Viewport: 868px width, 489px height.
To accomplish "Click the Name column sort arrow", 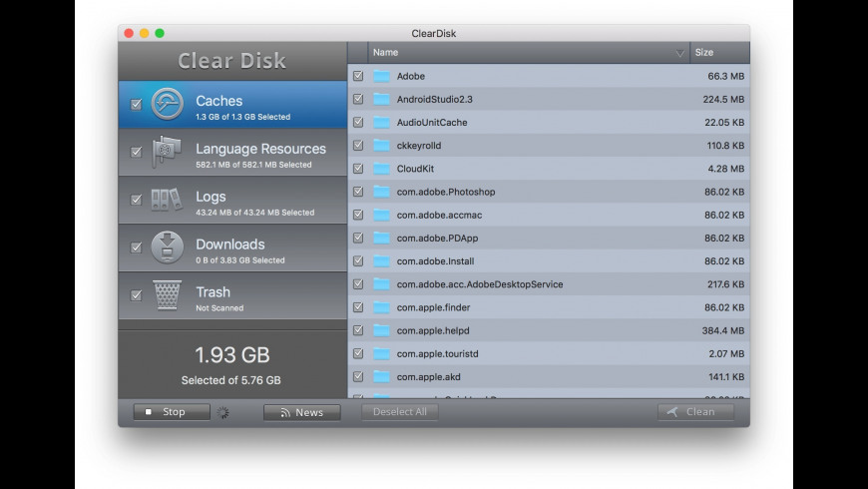I will [679, 53].
